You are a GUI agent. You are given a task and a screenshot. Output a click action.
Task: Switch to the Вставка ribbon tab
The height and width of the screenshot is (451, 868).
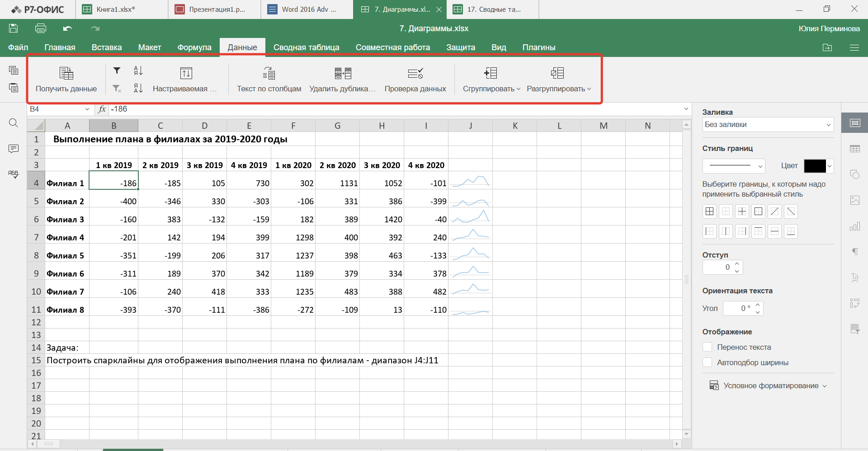point(107,47)
